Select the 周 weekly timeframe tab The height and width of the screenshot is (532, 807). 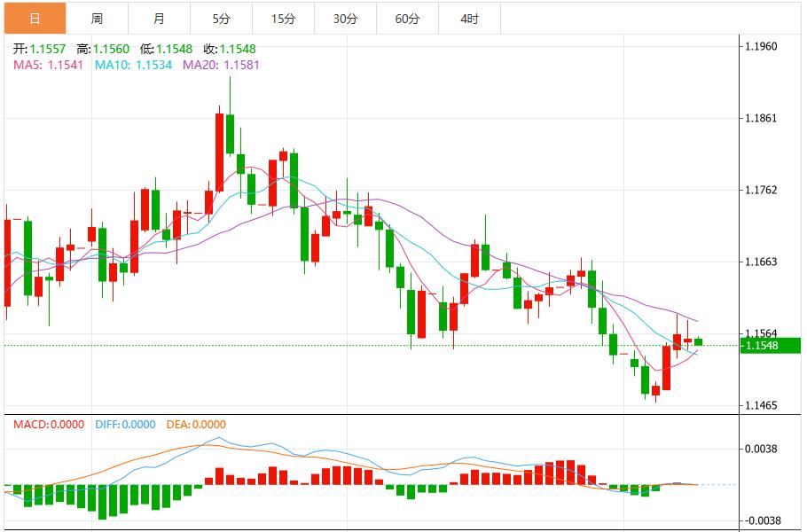[97, 19]
